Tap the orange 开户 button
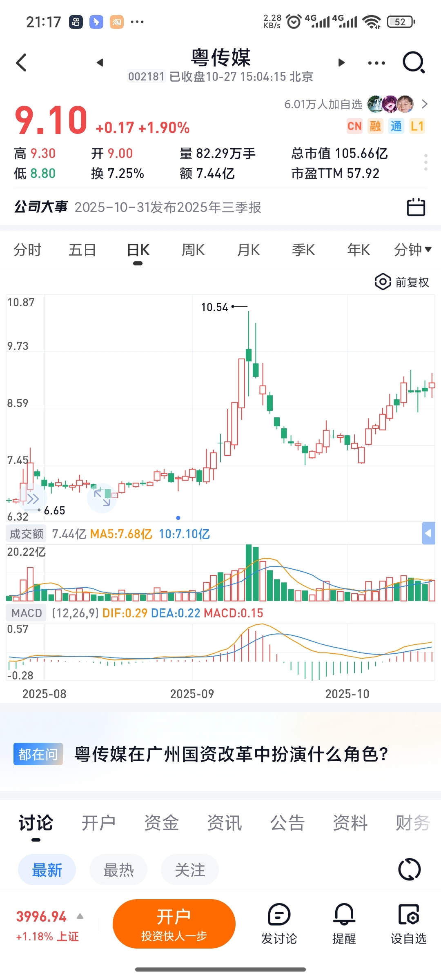The width and height of the screenshot is (441, 980). (174, 924)
